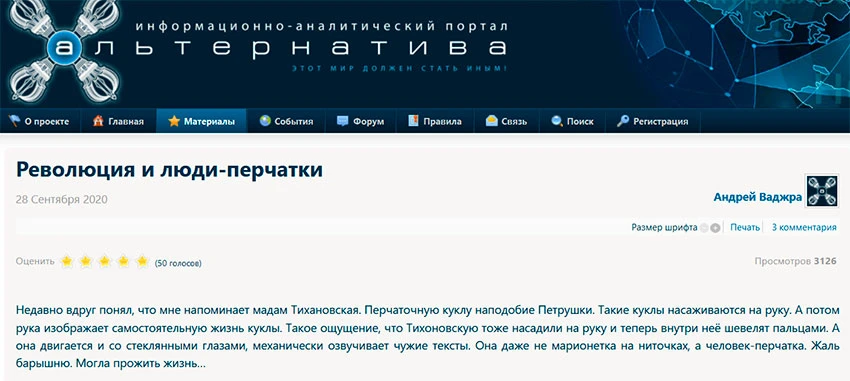The image size is (850, 381).
Task: Click the Альтернатива portal logo emblem
Action: (63, 50)
